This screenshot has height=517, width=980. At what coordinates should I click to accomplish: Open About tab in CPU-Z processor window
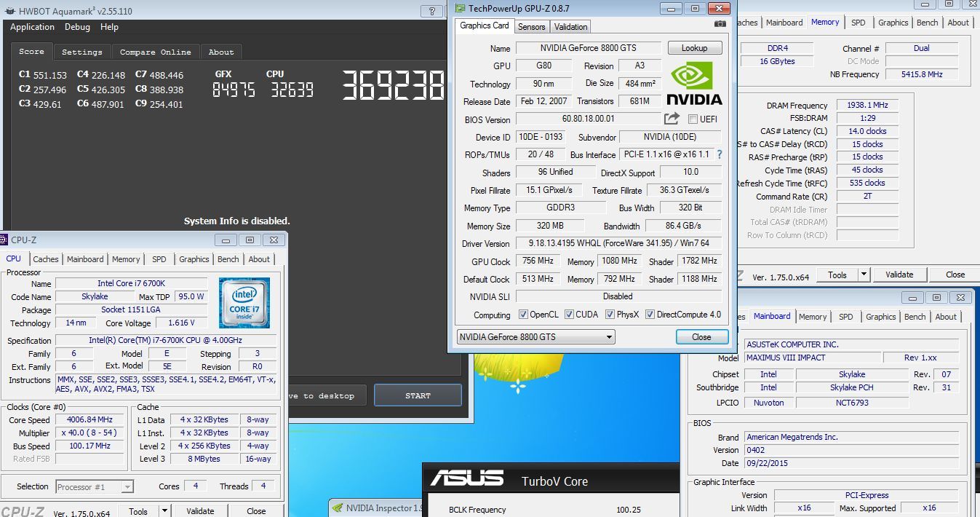click(x=259, y=259)
